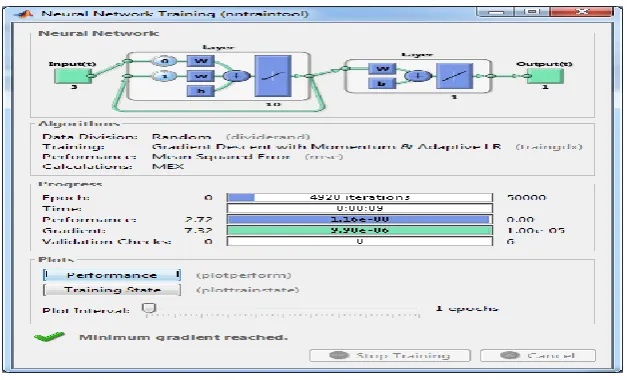Click the Validation Checks progress bar
The image size is (631, 380).
pos(359,241)
